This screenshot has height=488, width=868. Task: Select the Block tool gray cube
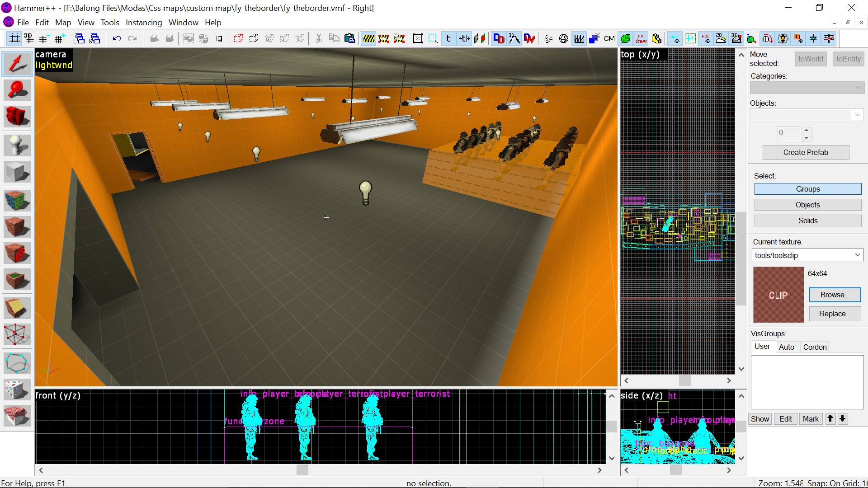tap(17, 172)
